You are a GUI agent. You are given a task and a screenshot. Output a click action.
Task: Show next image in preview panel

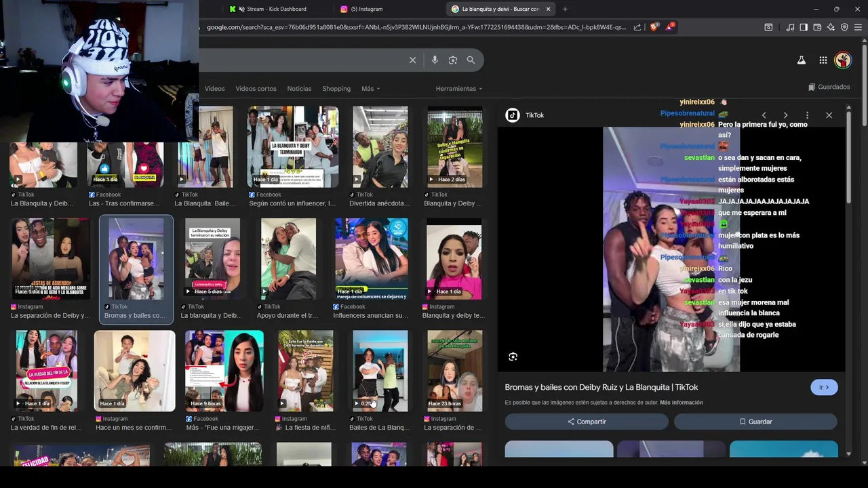(785, 115)
